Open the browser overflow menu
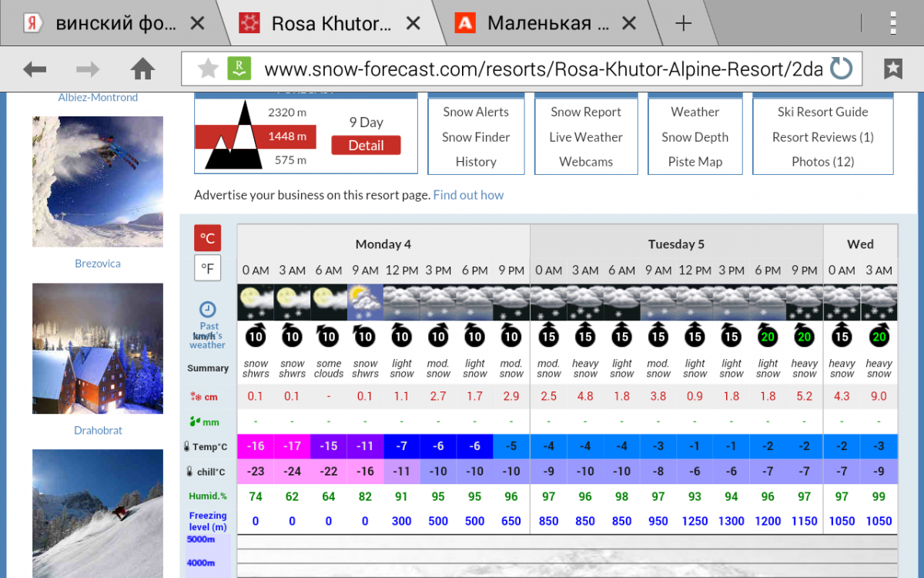 click(893, 23)
